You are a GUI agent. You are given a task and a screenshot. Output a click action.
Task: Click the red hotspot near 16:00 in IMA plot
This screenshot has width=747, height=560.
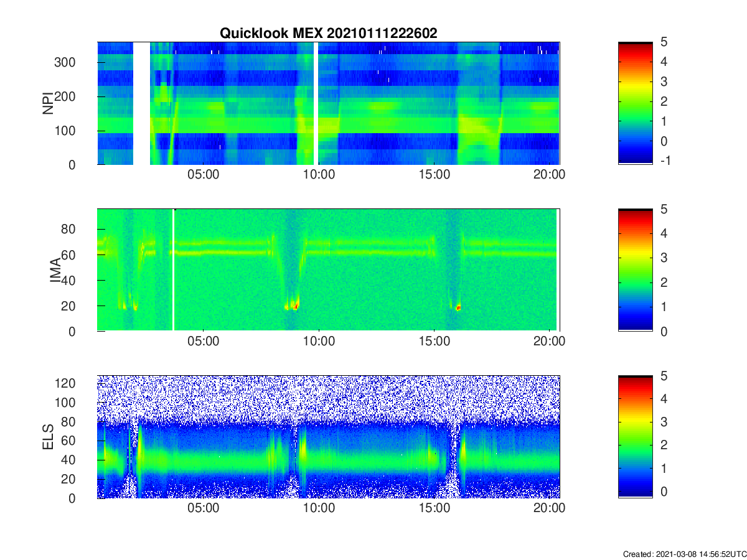(459, 307)
